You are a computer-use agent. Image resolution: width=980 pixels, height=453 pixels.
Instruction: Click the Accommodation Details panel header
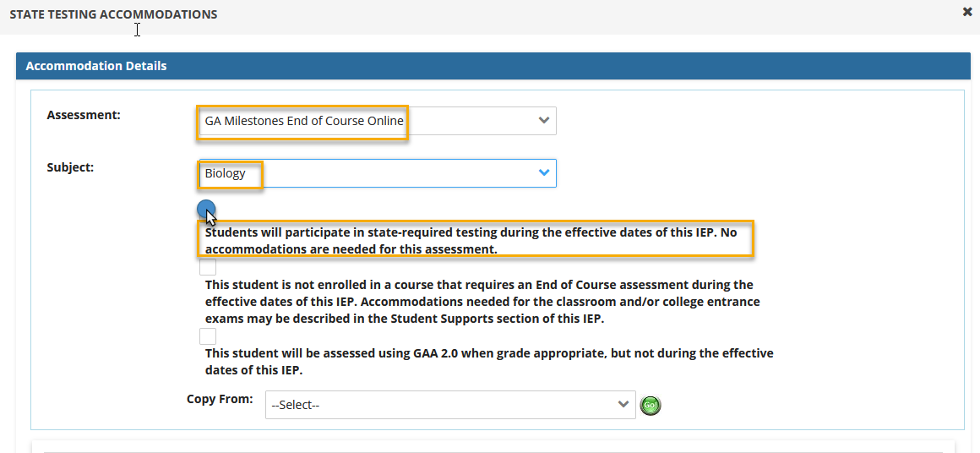(490, 66)
